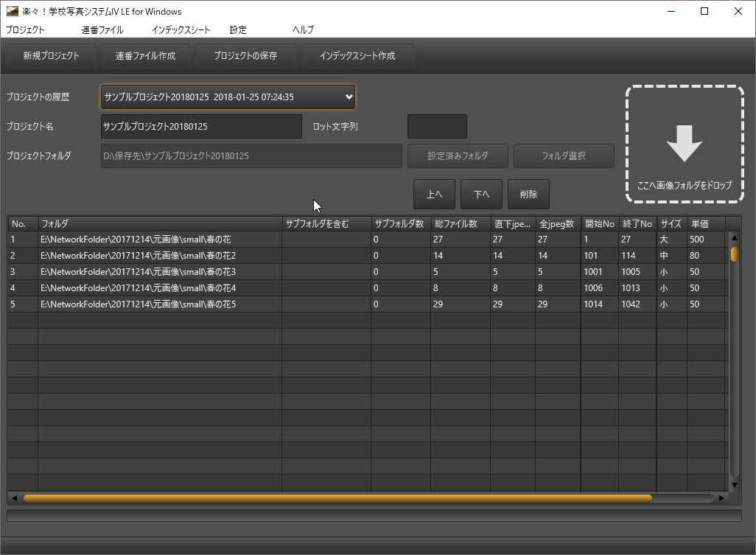Click the サイズ cell showing 中

tap(671, 256)
